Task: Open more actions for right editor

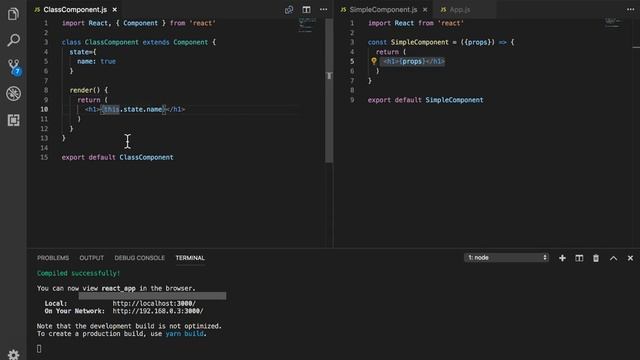Action: [x=631, y=9]
